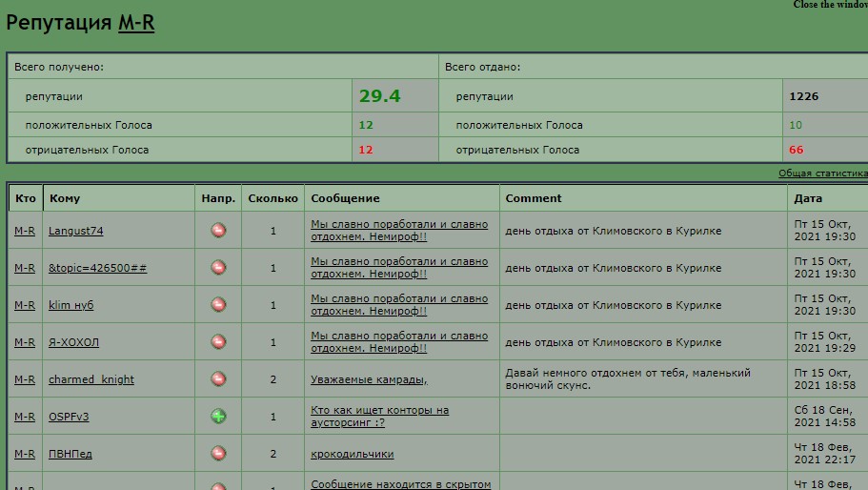Screen dimensions: 868x490
Task: Open Уважаемые камрады message link
Action: pyautogui.click(x=370, y=379)
